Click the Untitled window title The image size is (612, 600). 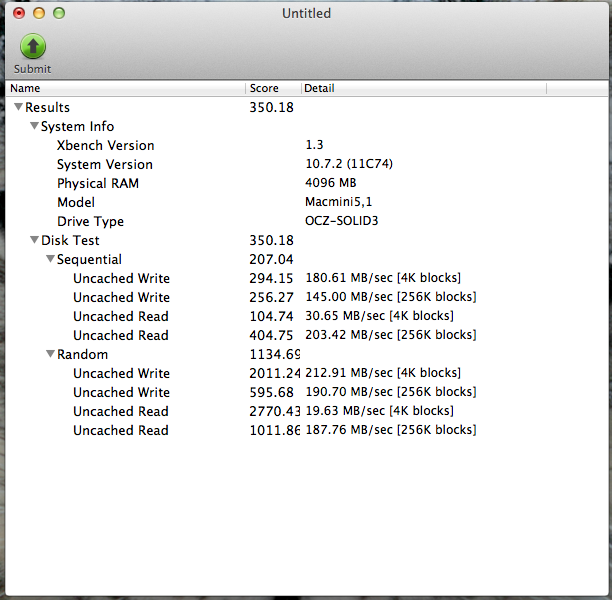point(306,13)
